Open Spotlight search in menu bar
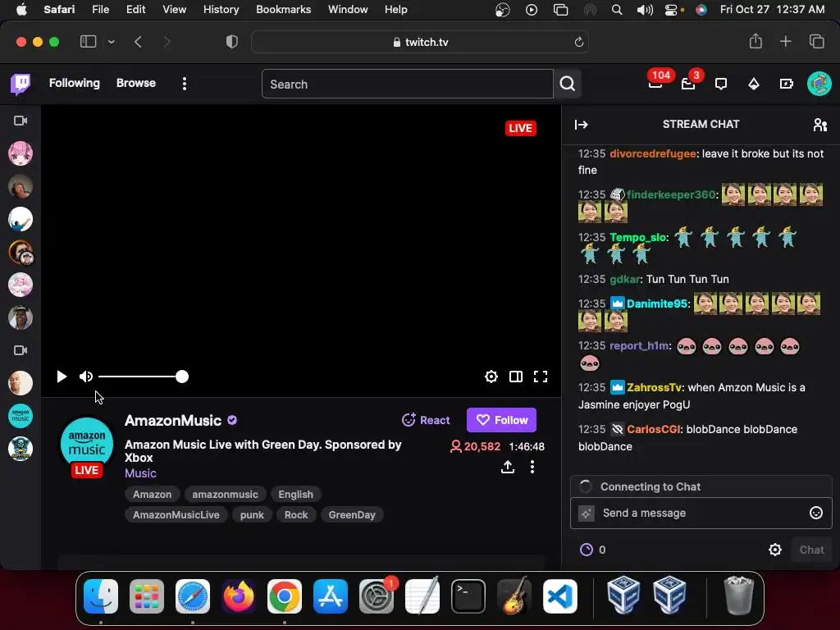 [x=617, y=10]
